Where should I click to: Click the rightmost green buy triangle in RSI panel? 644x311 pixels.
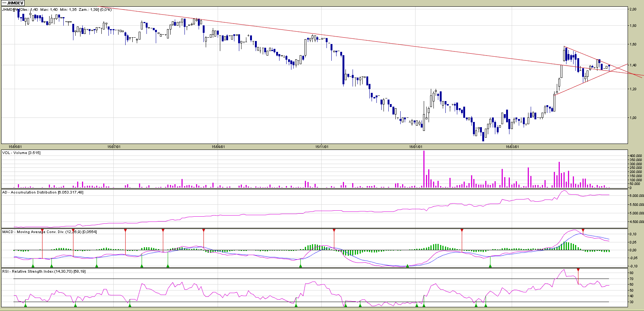[486, 305]
